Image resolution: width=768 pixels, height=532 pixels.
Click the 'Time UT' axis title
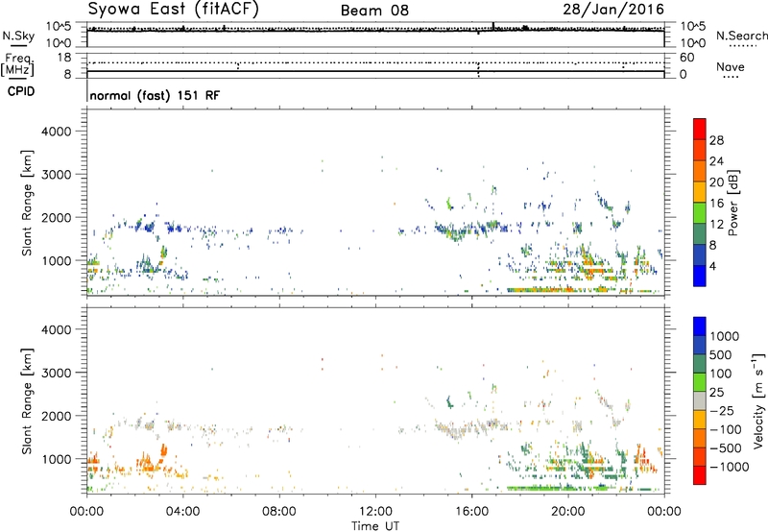[x=375, y=525]
